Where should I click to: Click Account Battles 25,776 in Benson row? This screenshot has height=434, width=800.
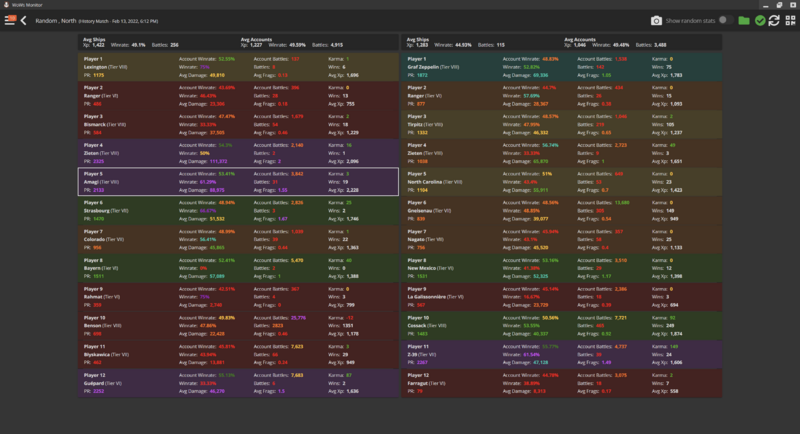[x=297, y=318]
